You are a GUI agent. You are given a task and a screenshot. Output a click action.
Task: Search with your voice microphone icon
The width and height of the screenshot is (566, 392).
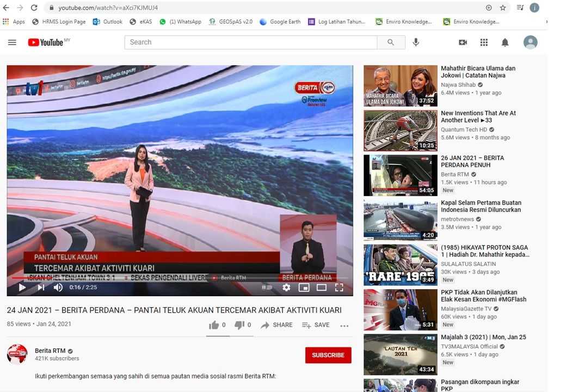click(x=416, y=42)
